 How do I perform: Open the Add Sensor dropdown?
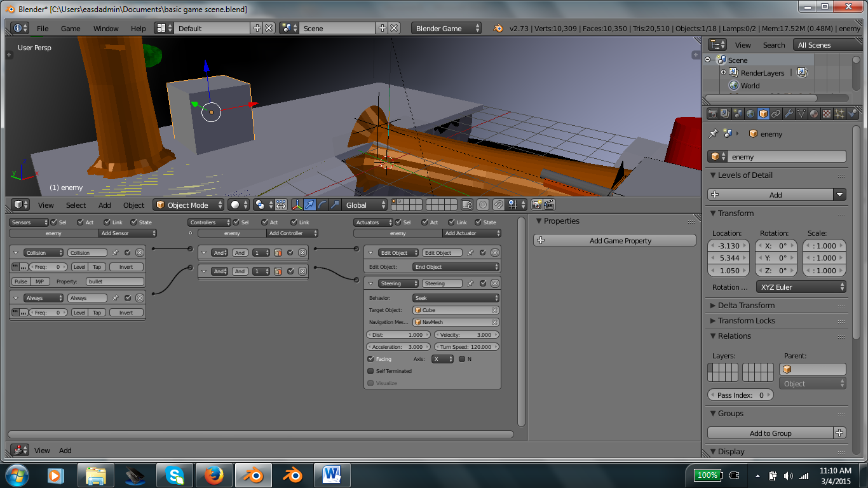click(x=128, y=233)
